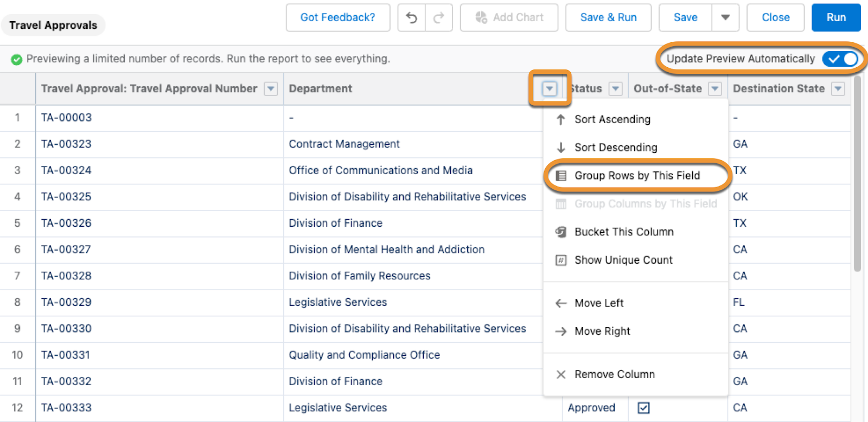Click the Move Right arrow icon

tap(561, 331)
